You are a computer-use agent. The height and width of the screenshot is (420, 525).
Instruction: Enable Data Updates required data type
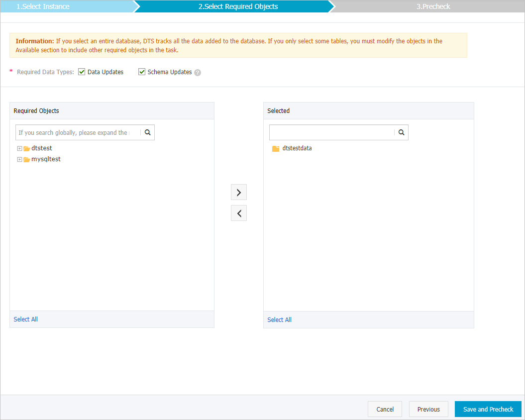81,72
